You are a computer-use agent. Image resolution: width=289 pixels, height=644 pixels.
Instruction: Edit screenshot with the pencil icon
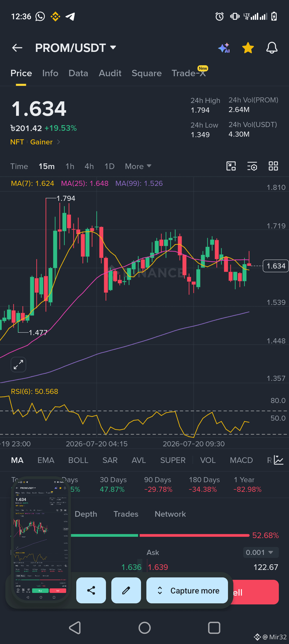click(x=126, y=590)
